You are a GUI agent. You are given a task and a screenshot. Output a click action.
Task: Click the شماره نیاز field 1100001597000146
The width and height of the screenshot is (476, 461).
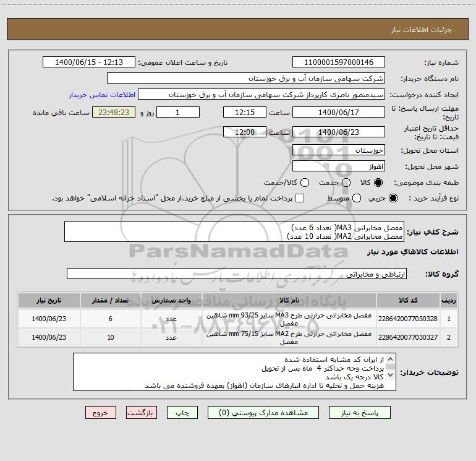coord(339,62)
